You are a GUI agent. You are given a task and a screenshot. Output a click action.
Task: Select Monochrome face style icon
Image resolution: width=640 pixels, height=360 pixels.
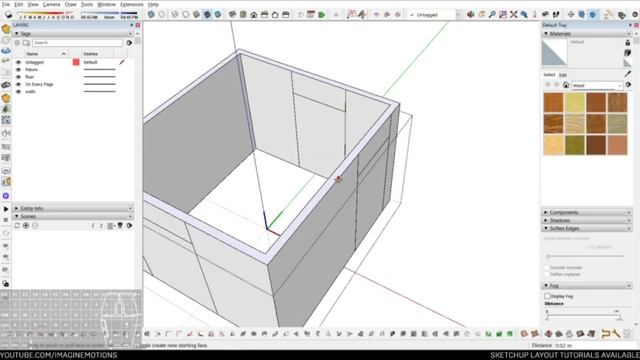(218, 14)
